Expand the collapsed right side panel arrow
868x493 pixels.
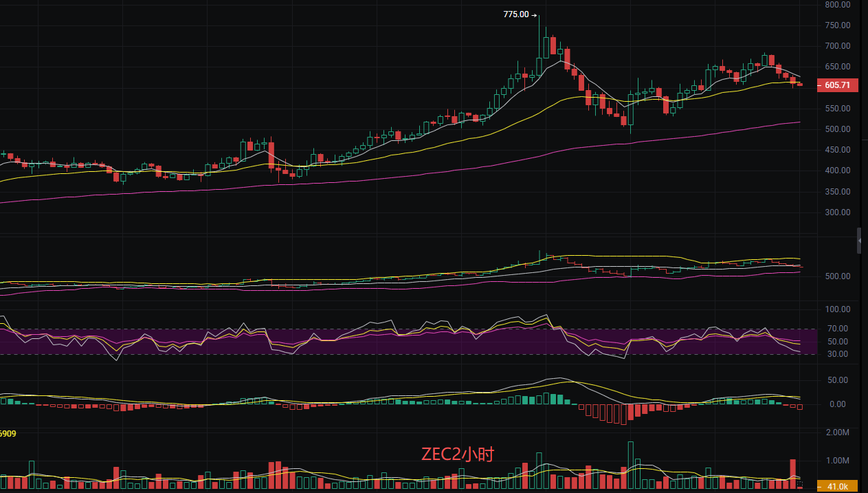pyautogui.click(x=859, y=241)
